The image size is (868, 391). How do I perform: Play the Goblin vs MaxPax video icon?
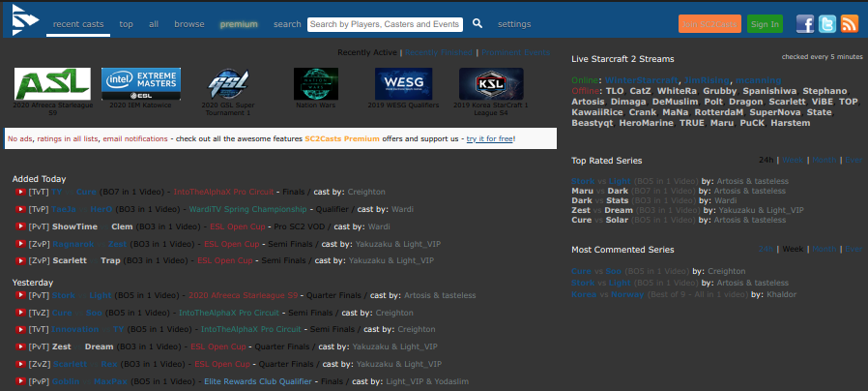[x=21, y=381]
